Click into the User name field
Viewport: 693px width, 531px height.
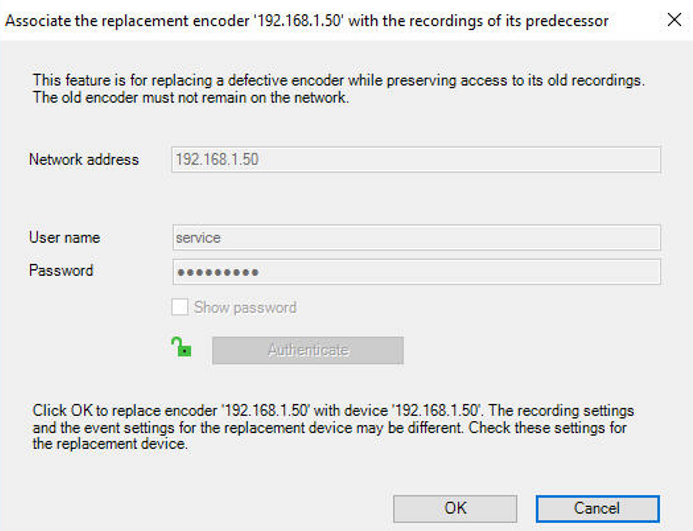point(416,238)
